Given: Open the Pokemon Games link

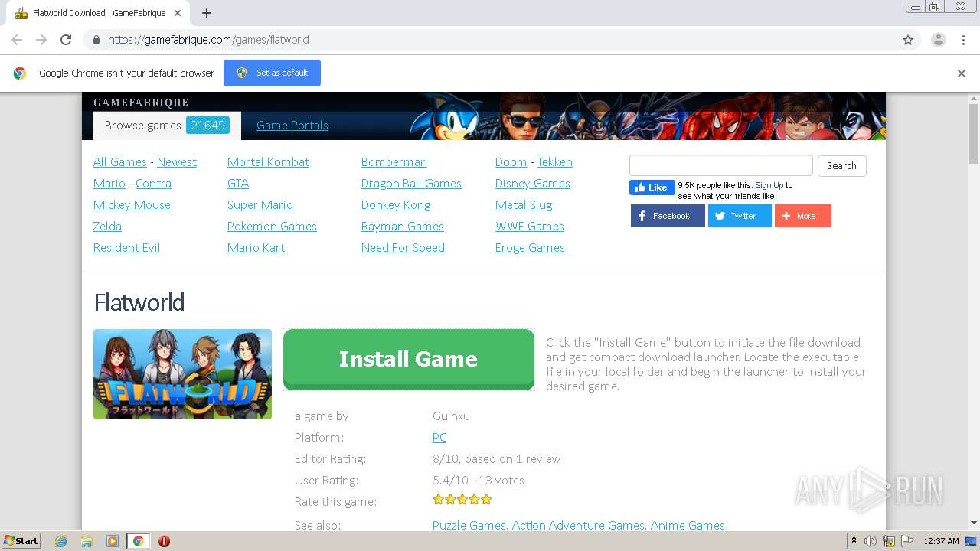Looking at the screenshot, I should pyautogui.click(x=272, y=227).
